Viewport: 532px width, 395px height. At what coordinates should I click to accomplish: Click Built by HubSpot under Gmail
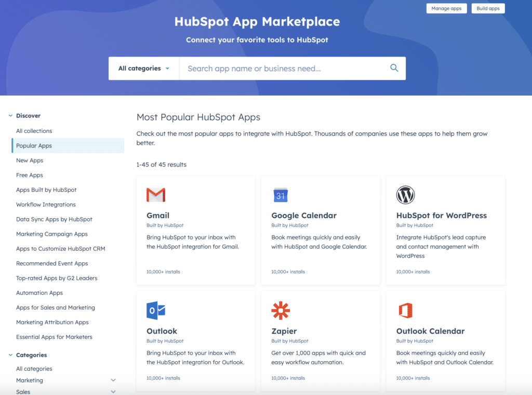pyautogui.click(x=165, y=226)
